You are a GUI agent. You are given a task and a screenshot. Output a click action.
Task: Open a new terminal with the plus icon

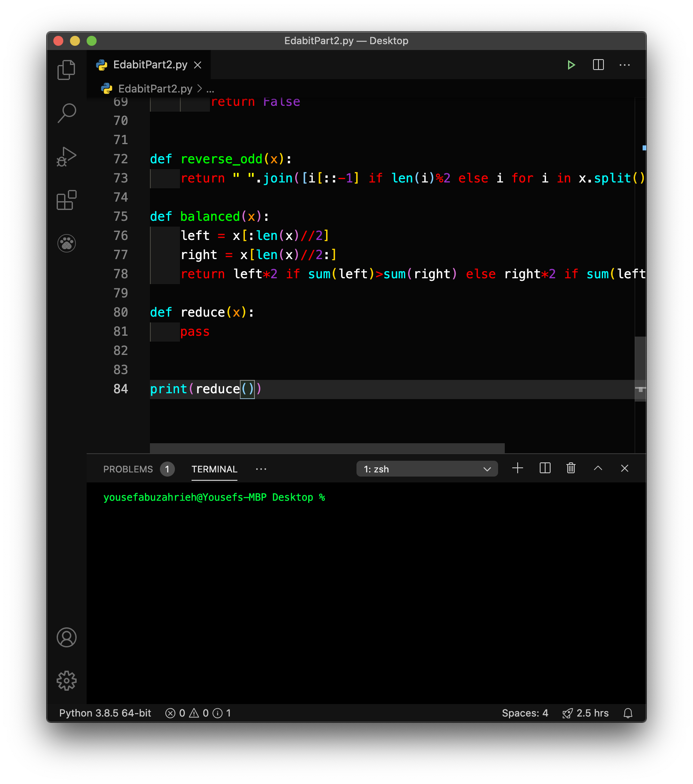tap(517, 468)
